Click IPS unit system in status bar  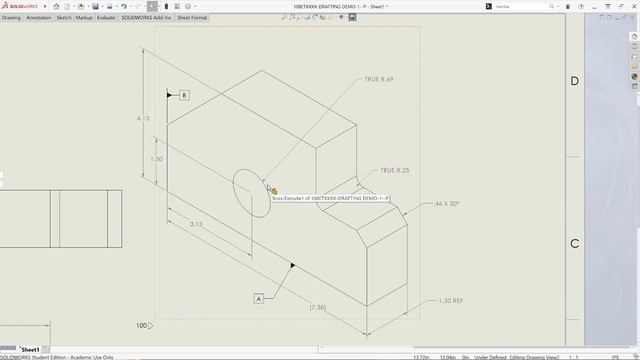[616, 357]
